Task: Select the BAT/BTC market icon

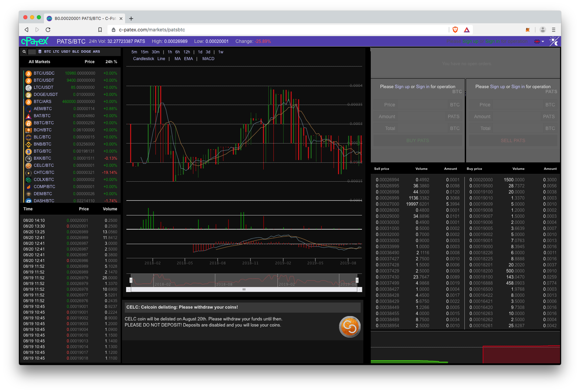Action: (29, 116)
